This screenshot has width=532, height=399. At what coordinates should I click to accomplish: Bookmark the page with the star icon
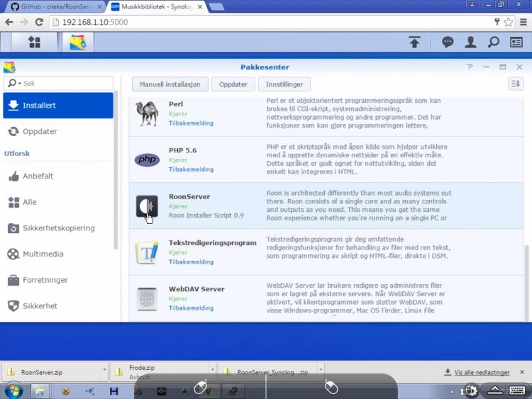[509, 22]
